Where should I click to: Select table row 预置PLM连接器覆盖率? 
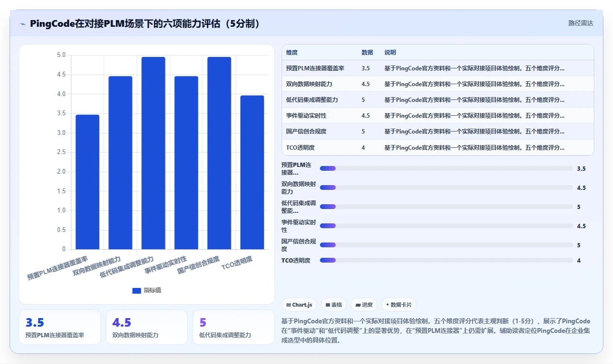pyautogui.click(x=438, y=68)
